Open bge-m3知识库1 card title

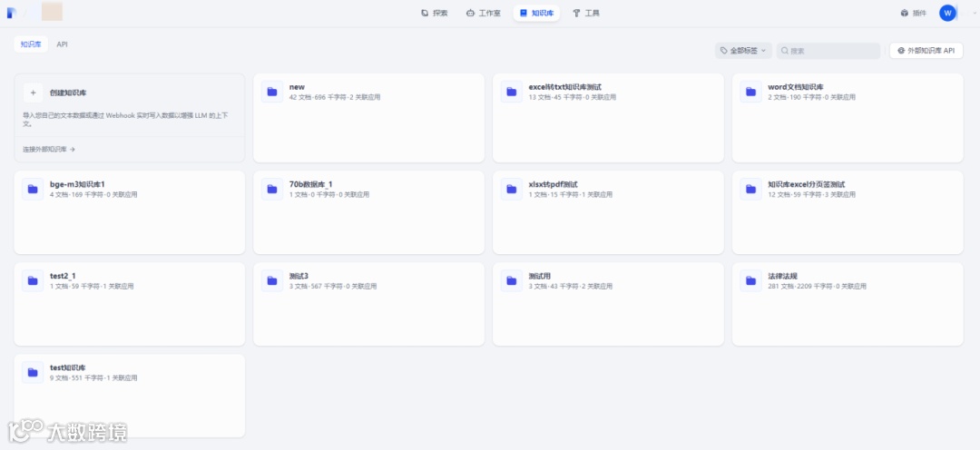pyautogui.click(x=77, y=184)
